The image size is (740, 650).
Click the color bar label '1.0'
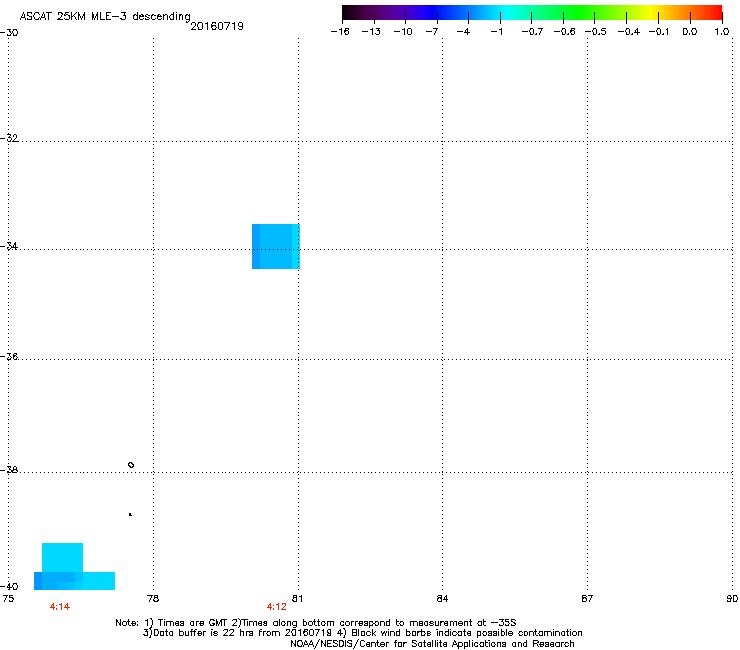coord(722,32)
